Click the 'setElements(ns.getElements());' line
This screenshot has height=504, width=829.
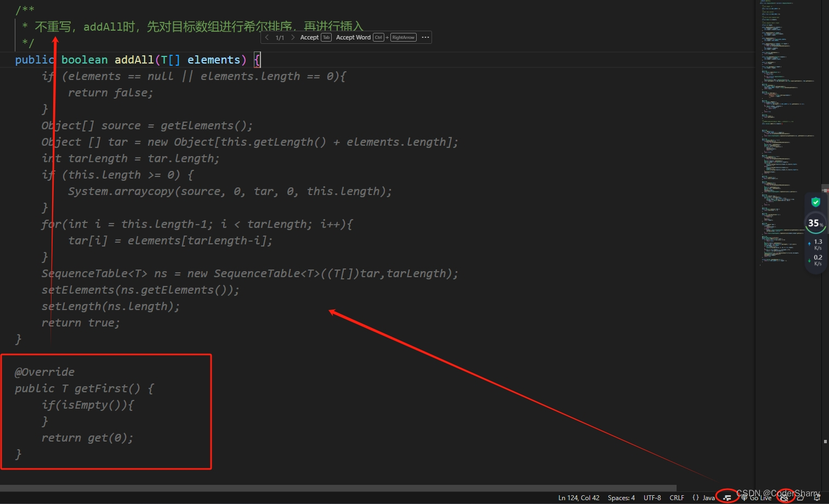pyautogui.click(x=140, y=290)
